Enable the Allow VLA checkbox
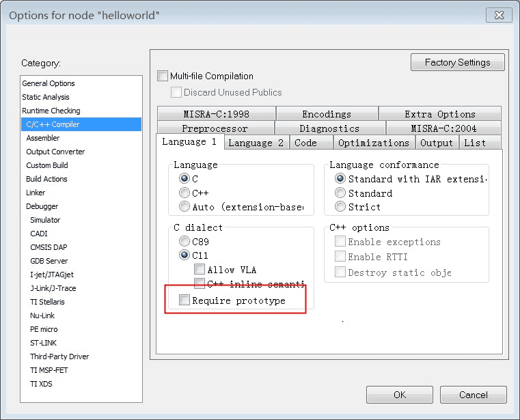The height and width of the screenshot is (420, 520). click(x=200, y=270)
